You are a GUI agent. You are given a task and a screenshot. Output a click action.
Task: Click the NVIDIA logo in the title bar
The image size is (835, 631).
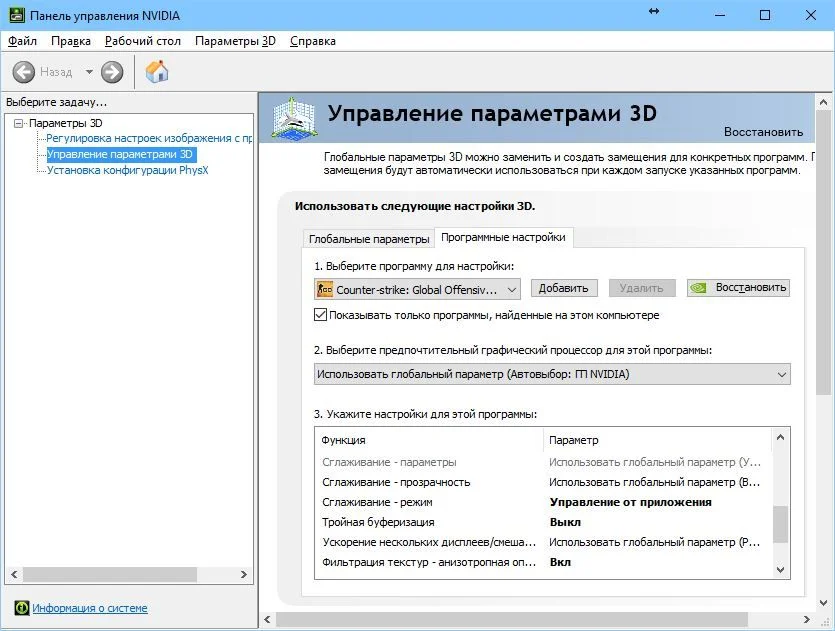pyautogui.click(x=14, y=14)
